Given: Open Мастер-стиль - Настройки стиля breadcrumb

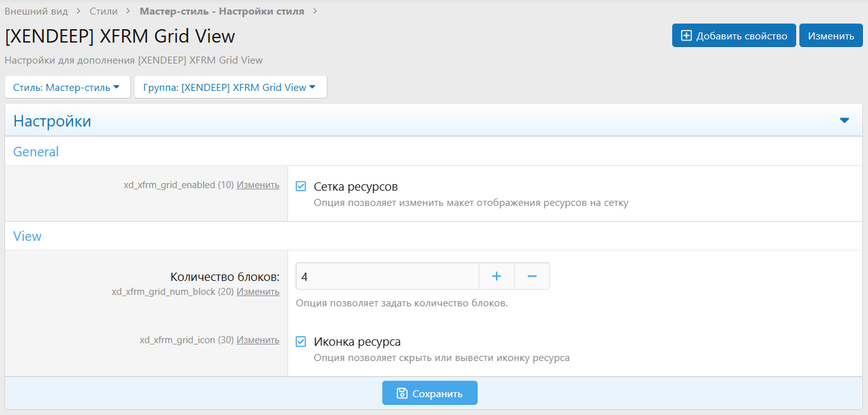Looking at the screenshot, I should point(222,11).
